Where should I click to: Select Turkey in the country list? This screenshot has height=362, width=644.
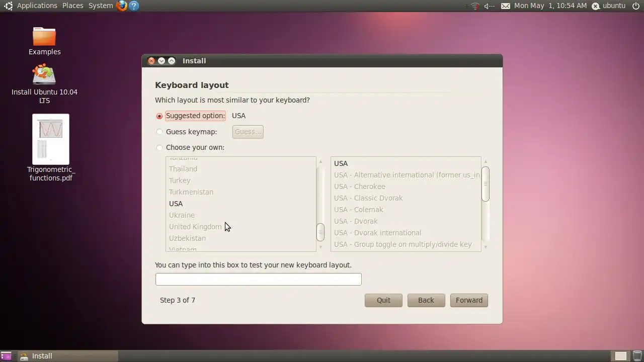point(241,180)
